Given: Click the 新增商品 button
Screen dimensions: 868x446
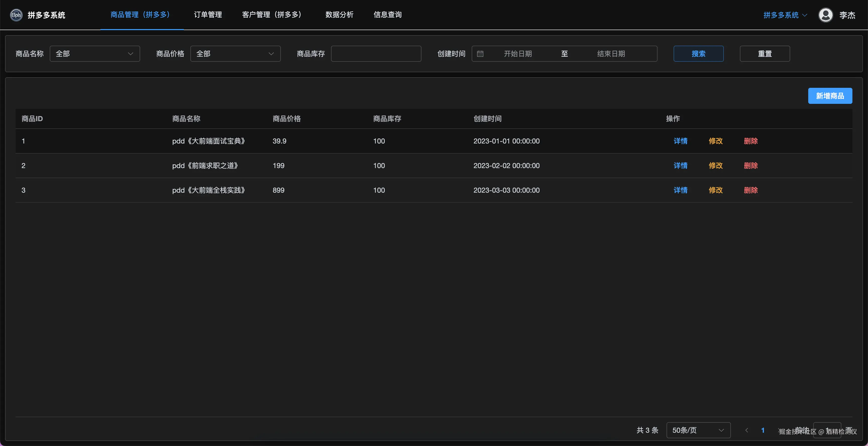Looking at the screenshot, I should coord(830,96).
